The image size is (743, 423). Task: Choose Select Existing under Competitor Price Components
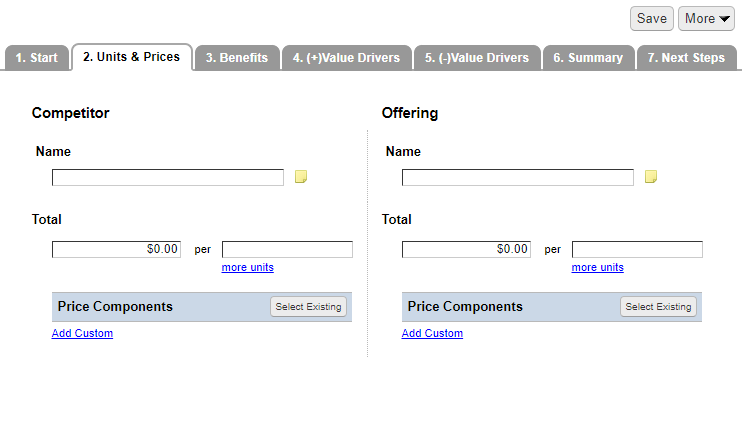[x=308, y=306]
